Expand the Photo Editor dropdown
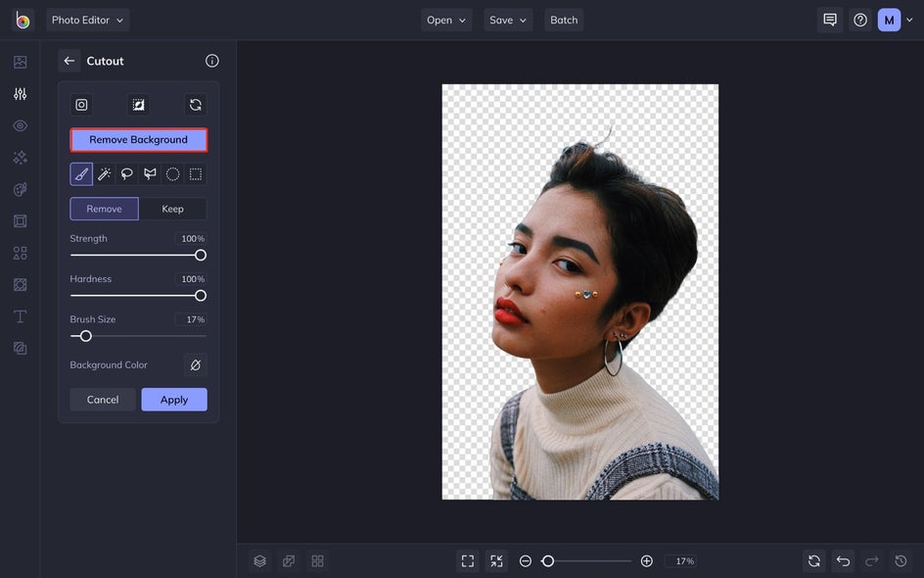 coord(88,20)
